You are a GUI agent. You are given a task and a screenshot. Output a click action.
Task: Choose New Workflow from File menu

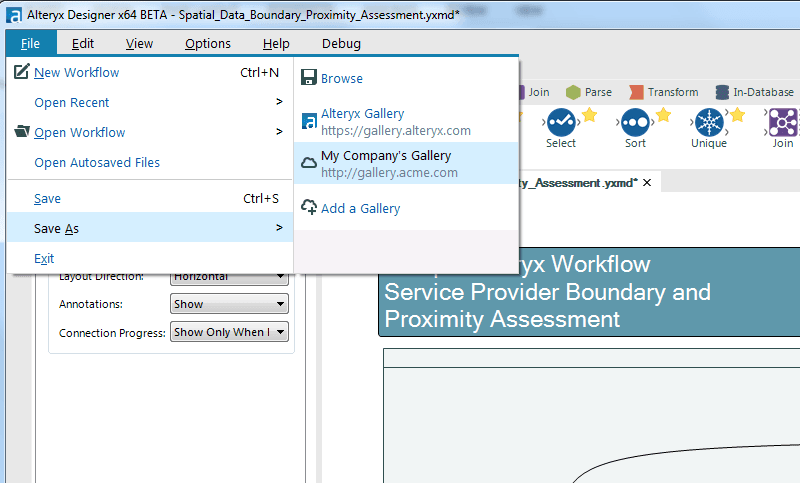[149, 72]
